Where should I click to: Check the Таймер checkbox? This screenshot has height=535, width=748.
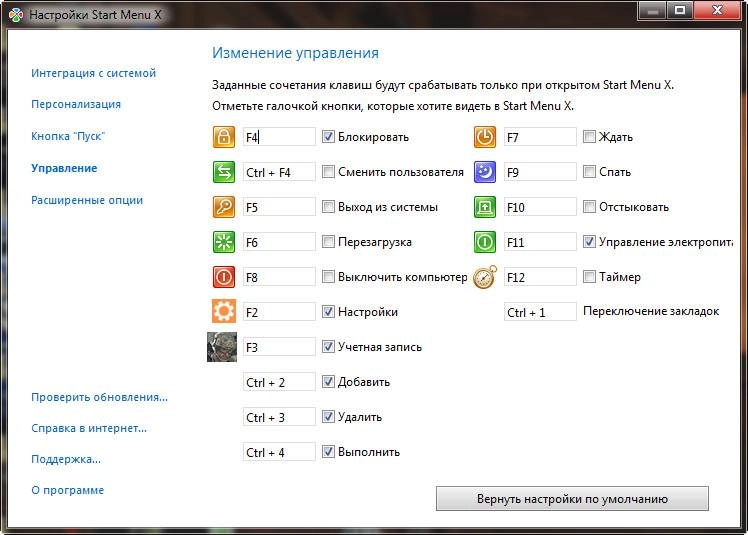[x=589, y=276]
